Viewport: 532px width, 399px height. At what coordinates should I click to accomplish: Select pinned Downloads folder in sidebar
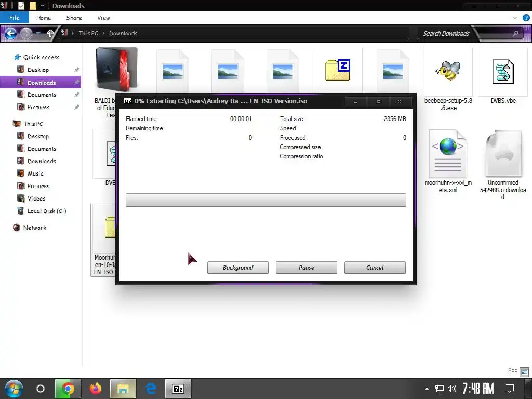pyautogui.click(x=41, y=82)
